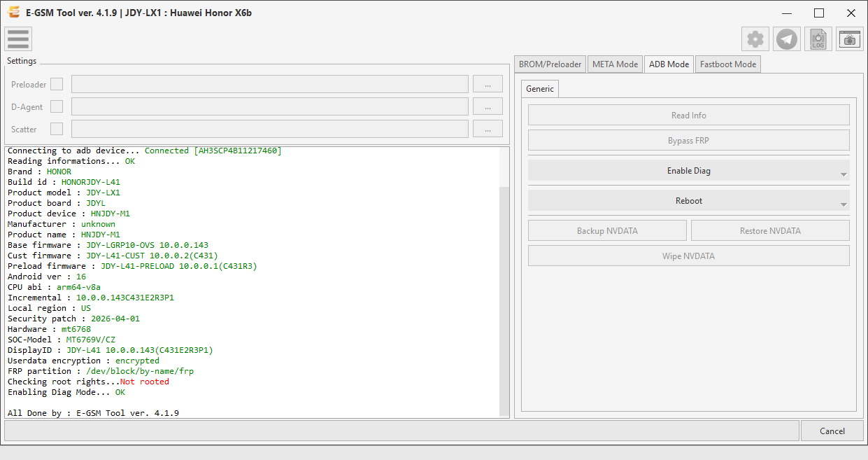This screenshot has height=460, width=868.
Task: Click the log panel vertical scrollbar
Action: 505,301
